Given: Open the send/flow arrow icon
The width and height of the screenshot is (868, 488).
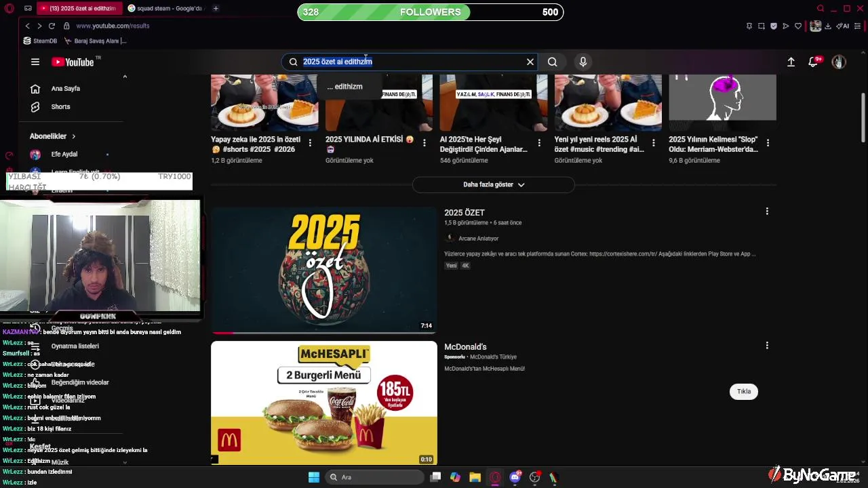Looking at the screenshot, I should 786,26.
